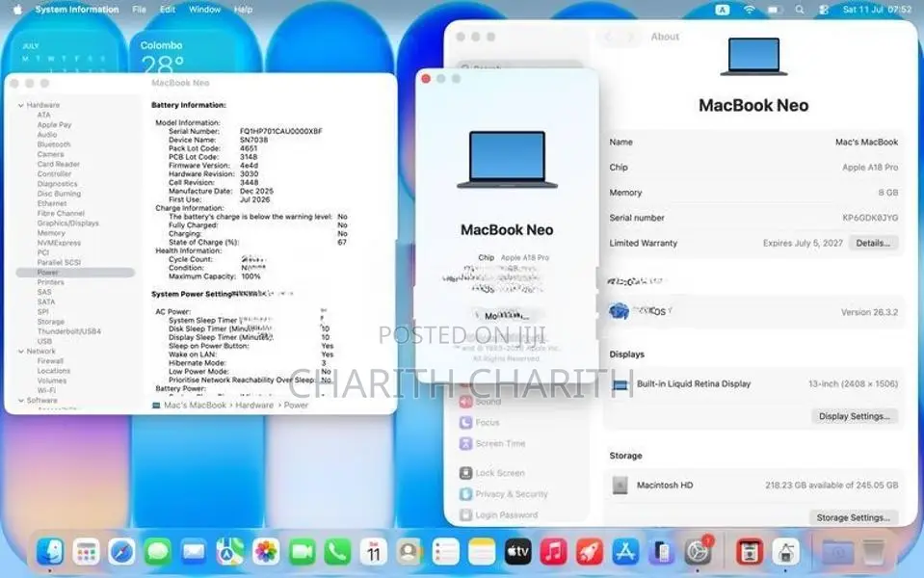
Task: Open Trash in the dock
Action: click(x=874, y=552)
